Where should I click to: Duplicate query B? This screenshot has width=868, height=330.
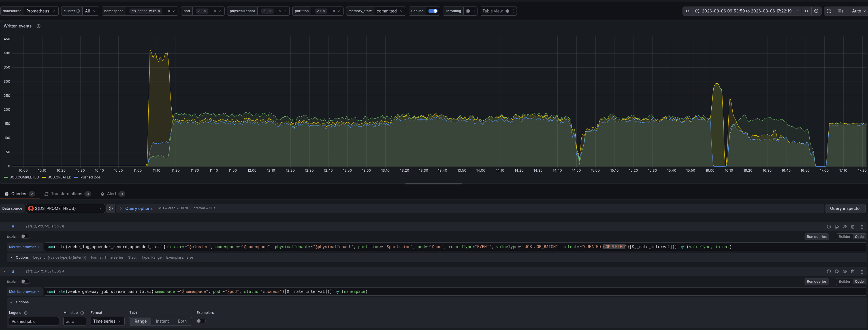tap(837, 271)
